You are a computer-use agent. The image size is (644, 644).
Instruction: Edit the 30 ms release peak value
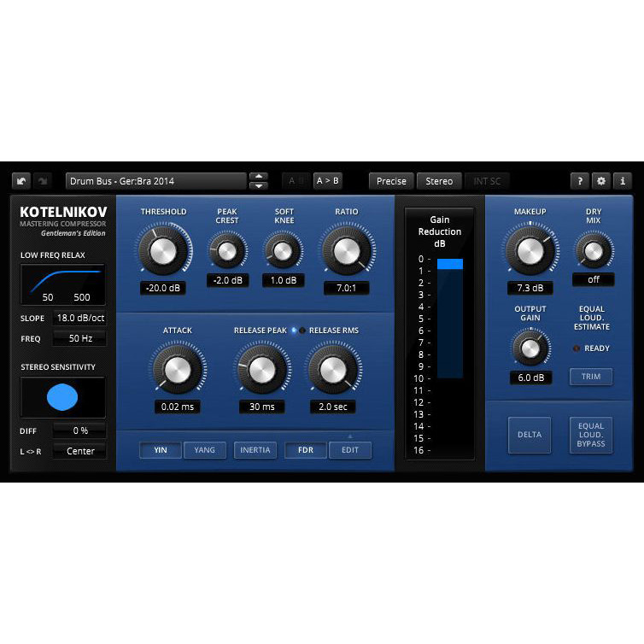tap(262, 407)
